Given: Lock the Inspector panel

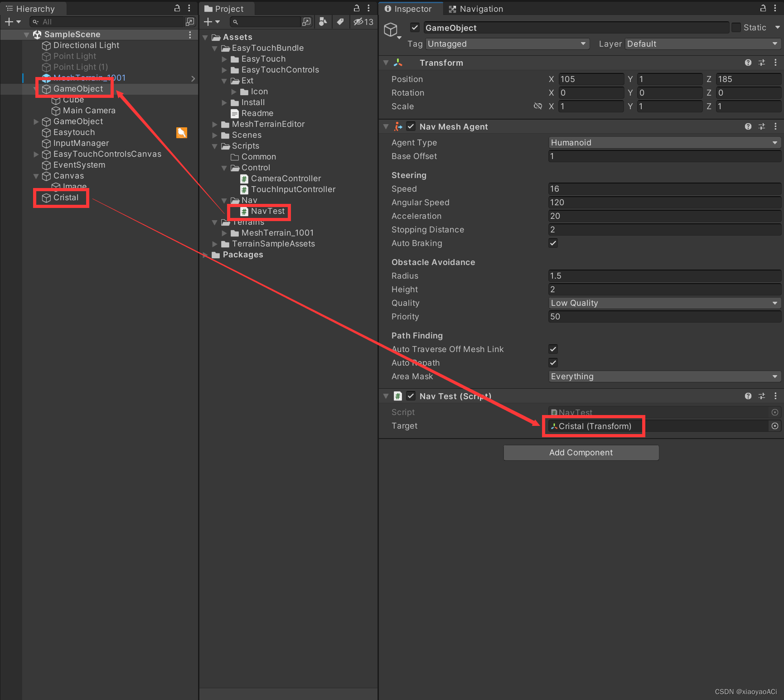Looking at the screenshot, I should pos(763,8).
